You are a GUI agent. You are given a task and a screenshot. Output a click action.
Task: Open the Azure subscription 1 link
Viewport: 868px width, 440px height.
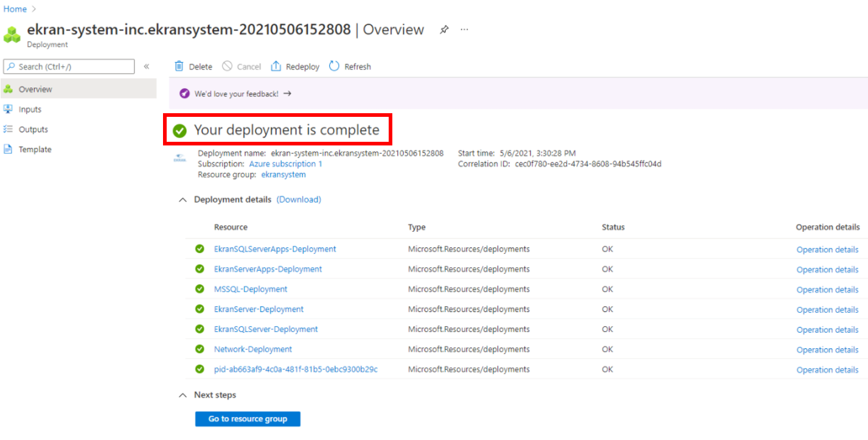(x=285, y=164)
